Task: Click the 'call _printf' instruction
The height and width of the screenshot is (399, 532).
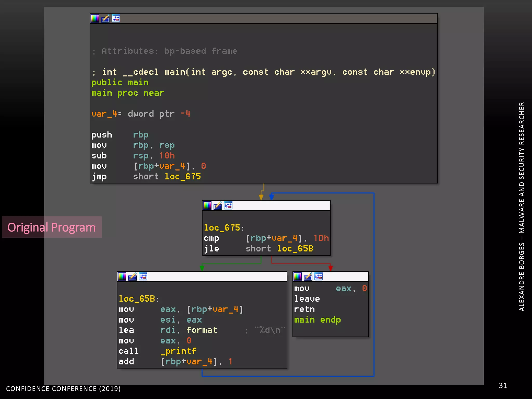Action: [158, 351]
